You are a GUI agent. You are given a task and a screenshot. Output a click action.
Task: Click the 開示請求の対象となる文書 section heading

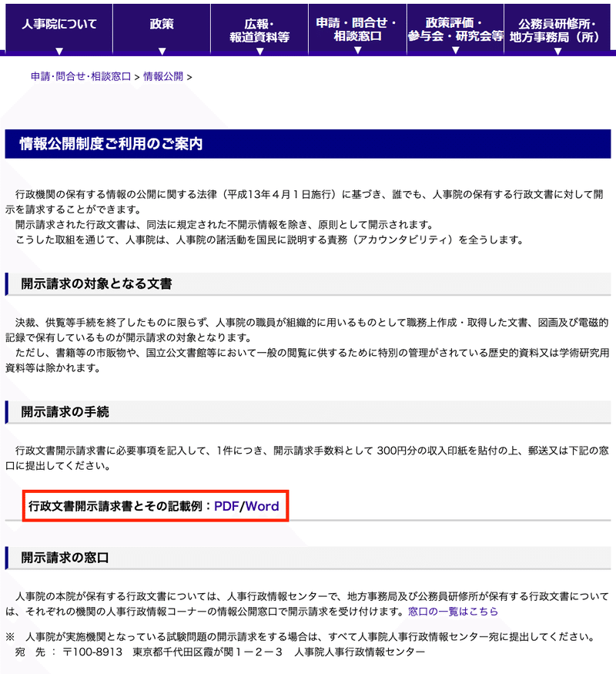coord(96,283)
